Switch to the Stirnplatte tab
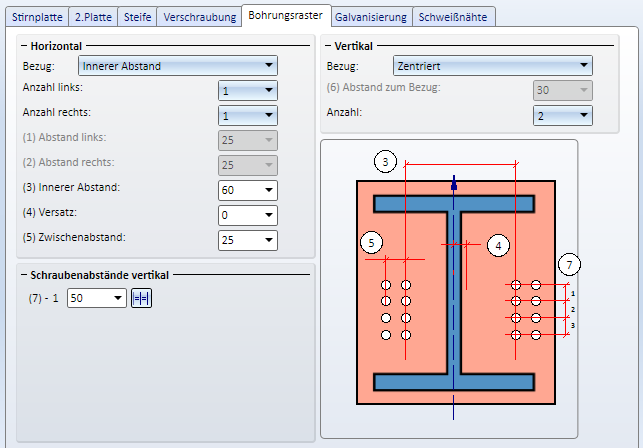643x448 pixels. [37, 17]
